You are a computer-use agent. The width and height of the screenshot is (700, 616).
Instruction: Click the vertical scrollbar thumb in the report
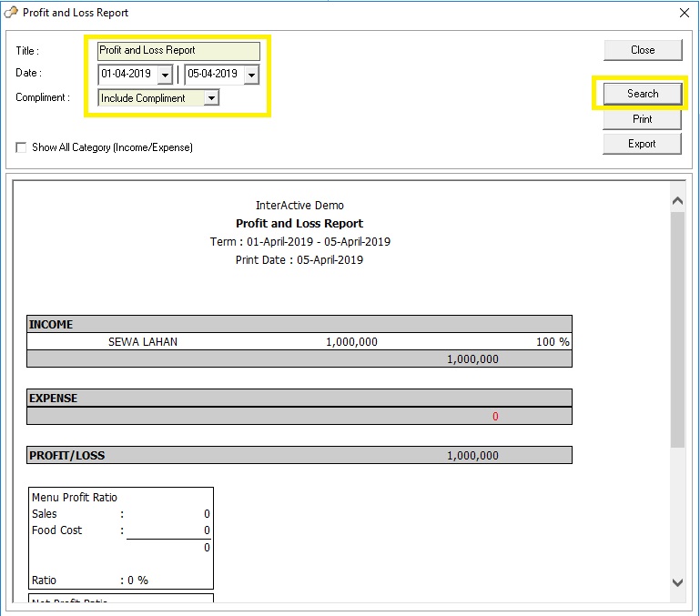pos(676,328)
